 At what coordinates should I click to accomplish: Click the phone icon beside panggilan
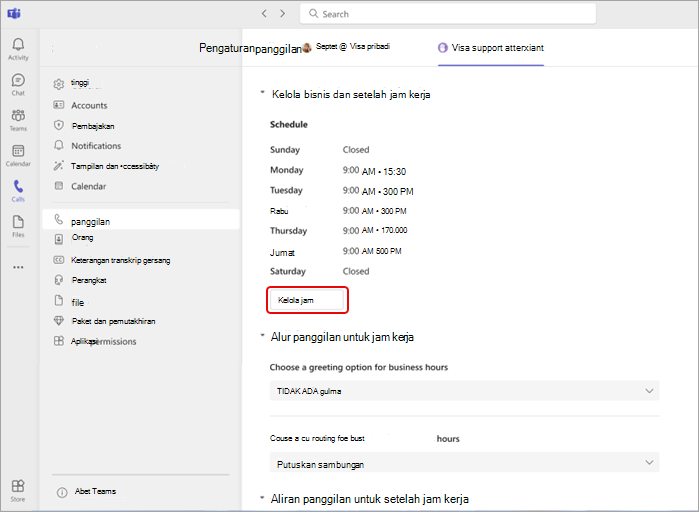59,219
